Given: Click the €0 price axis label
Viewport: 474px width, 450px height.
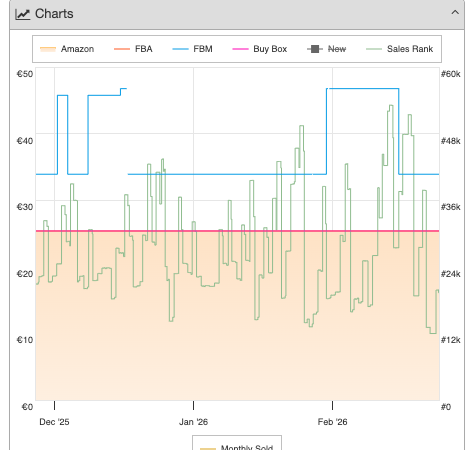Looking at the screenshot, I should [27, 407].
